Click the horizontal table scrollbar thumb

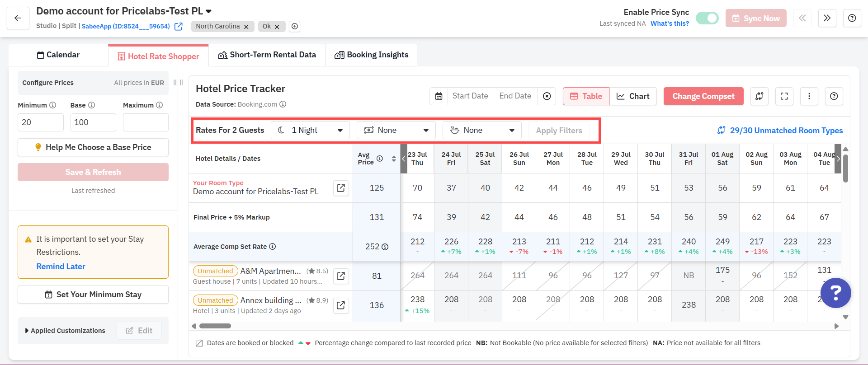click(x=215, y=326)
